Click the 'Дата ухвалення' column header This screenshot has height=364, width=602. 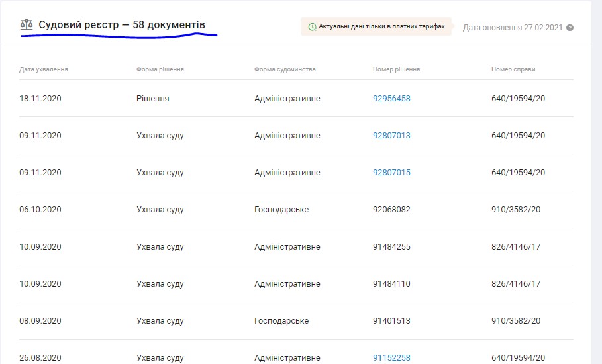44,69
